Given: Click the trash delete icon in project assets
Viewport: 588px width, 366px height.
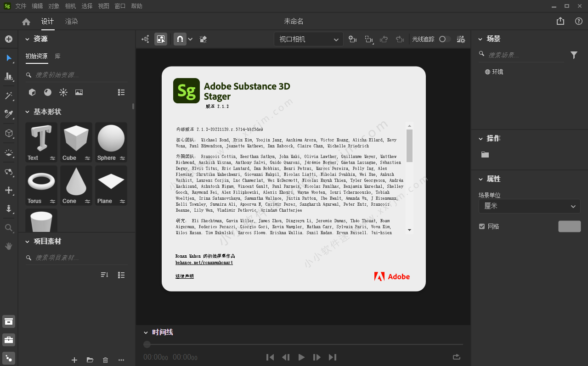Looking at the screenshot, I should 105,360.
